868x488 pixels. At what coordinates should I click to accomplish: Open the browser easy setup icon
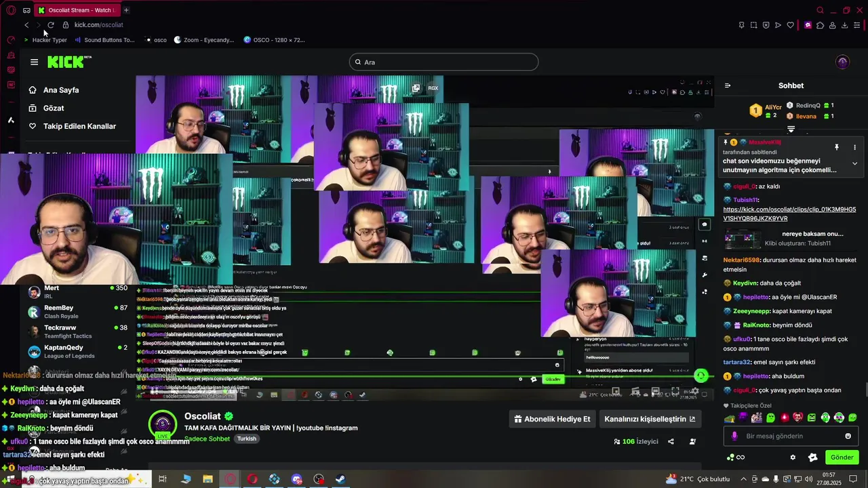[x=858, y=25]
